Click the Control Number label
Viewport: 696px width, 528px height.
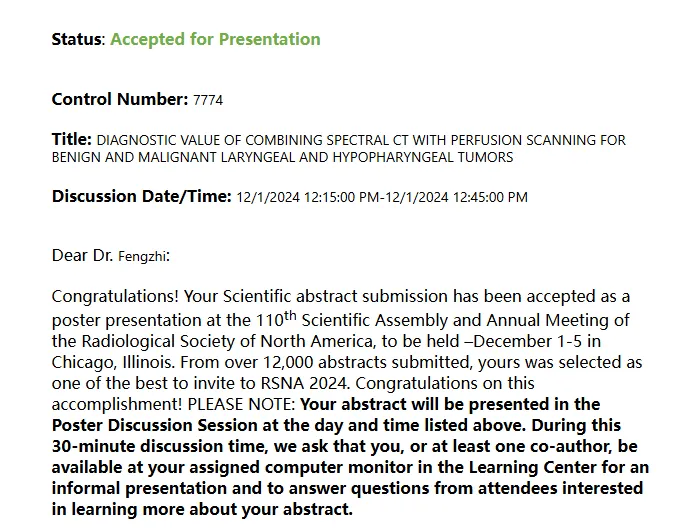coord(120,99)
